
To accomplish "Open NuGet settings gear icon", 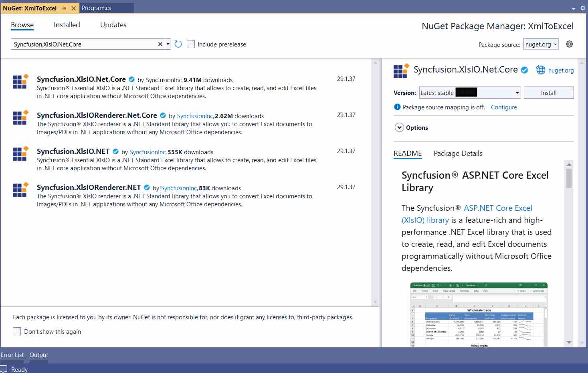I will pyautogui.click(x=569, y=44).
